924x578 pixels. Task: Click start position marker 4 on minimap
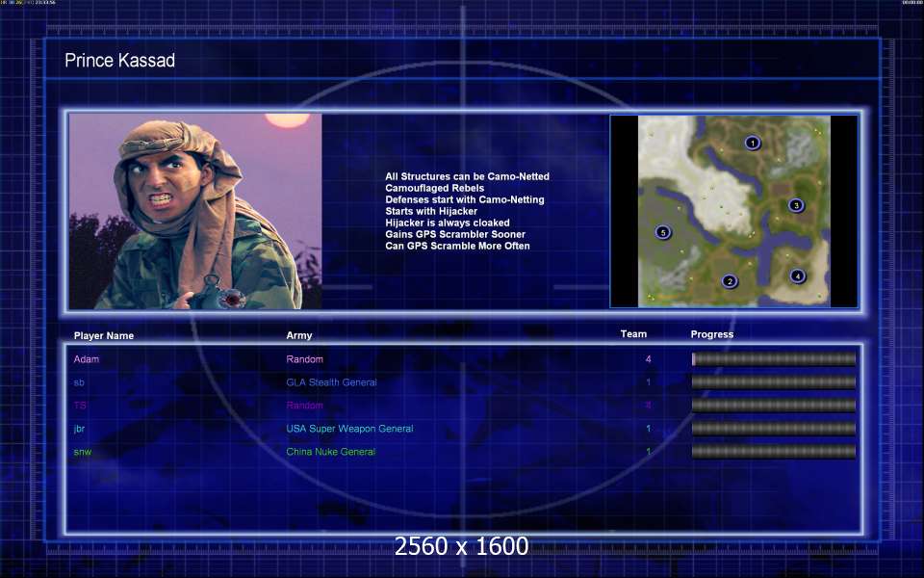tap(797, 276)
